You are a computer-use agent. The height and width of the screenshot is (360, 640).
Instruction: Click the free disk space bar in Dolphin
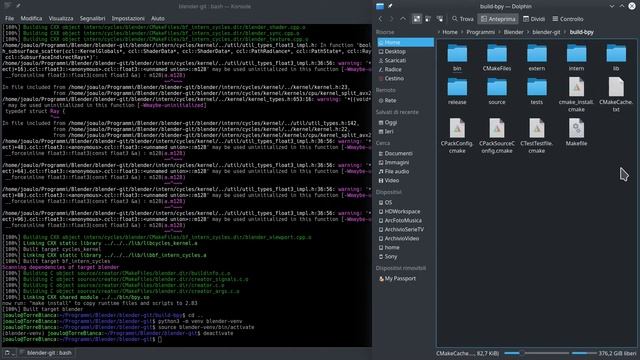pos(584,353)
